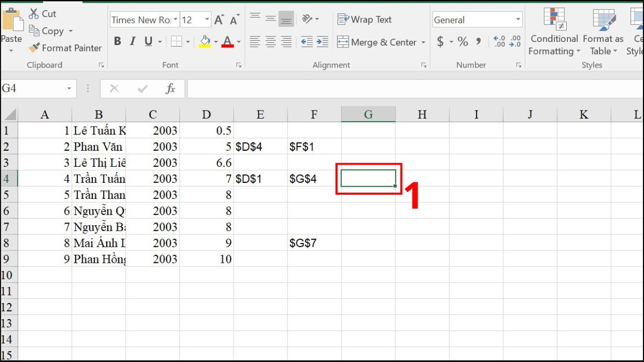Toggle italic formatting
Image resolution: width=644 pixels, height=362 pixels.
point(132,41)
